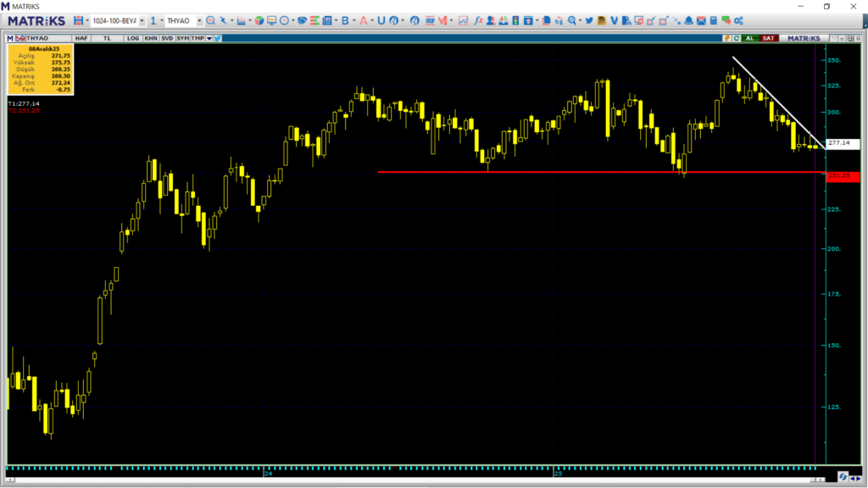Screen dimensions: 868x488
Task: Click the green AL buy button
Action: click(749, 38)
